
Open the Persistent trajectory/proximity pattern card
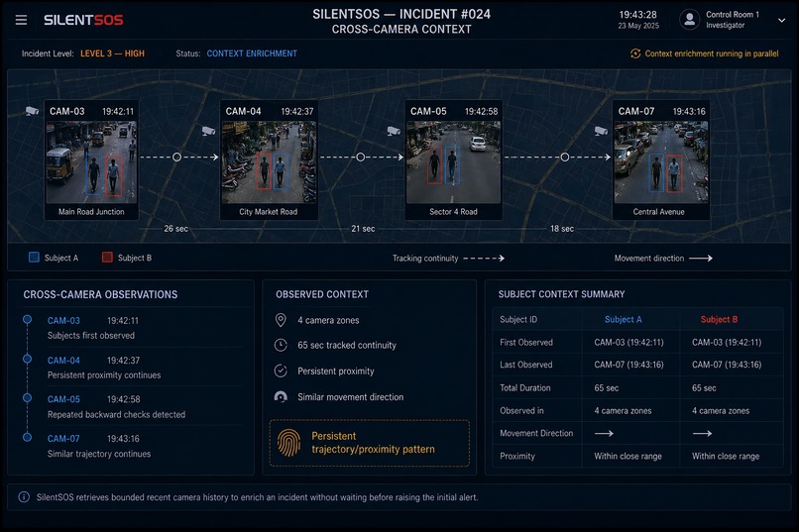coord(370,443)
